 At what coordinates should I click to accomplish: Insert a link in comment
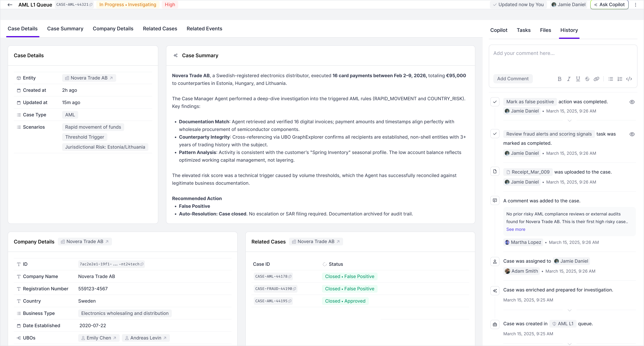pos(596,79)
